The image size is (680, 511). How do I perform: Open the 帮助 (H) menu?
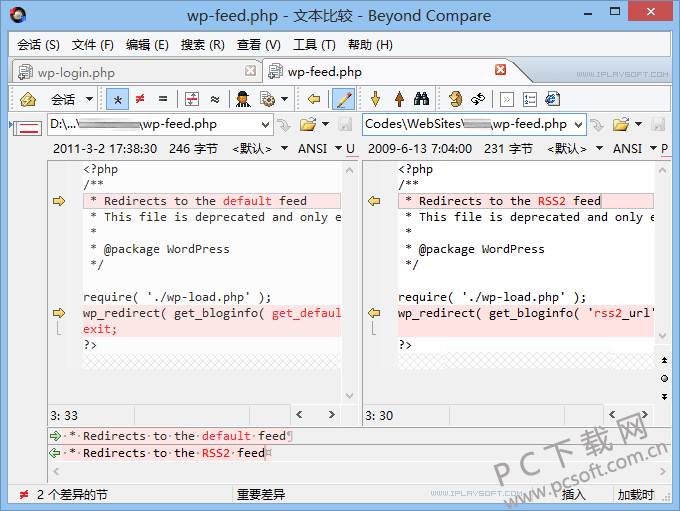point(370,45)
